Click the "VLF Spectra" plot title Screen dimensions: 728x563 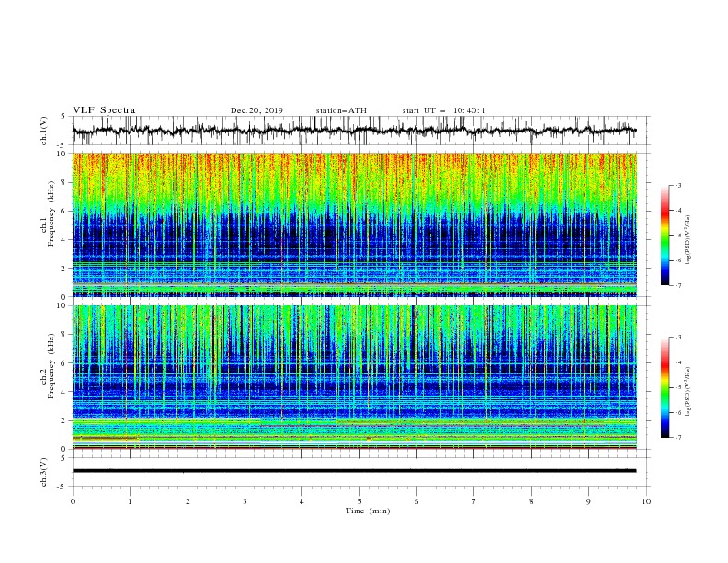[x=104, y=110]
